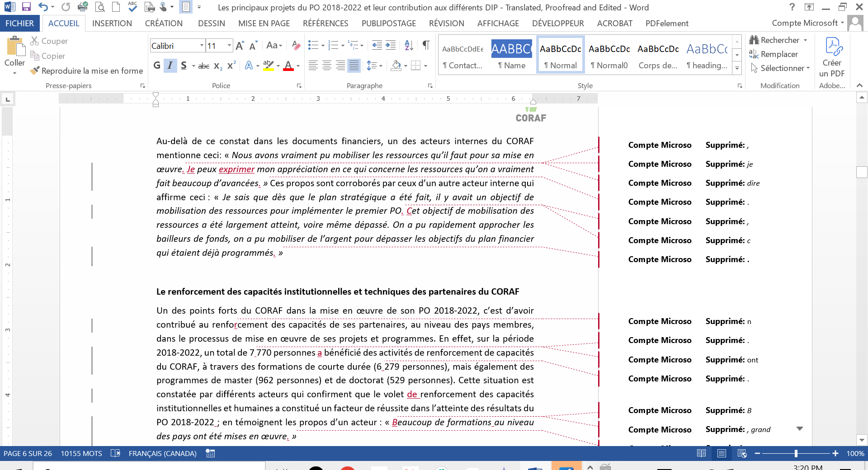Toggle bold formatting G button

[x=156, y=66]
